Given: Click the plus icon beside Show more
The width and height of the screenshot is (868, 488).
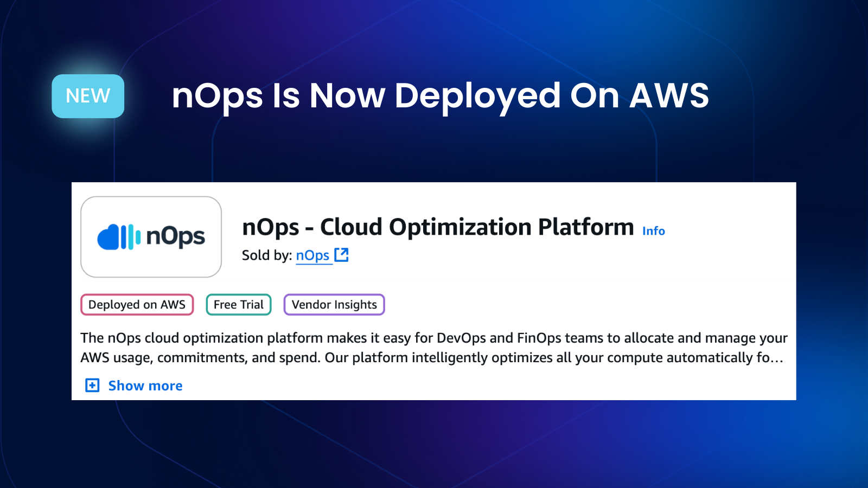Looking at the screenshot, I should (x=92, y=386).
